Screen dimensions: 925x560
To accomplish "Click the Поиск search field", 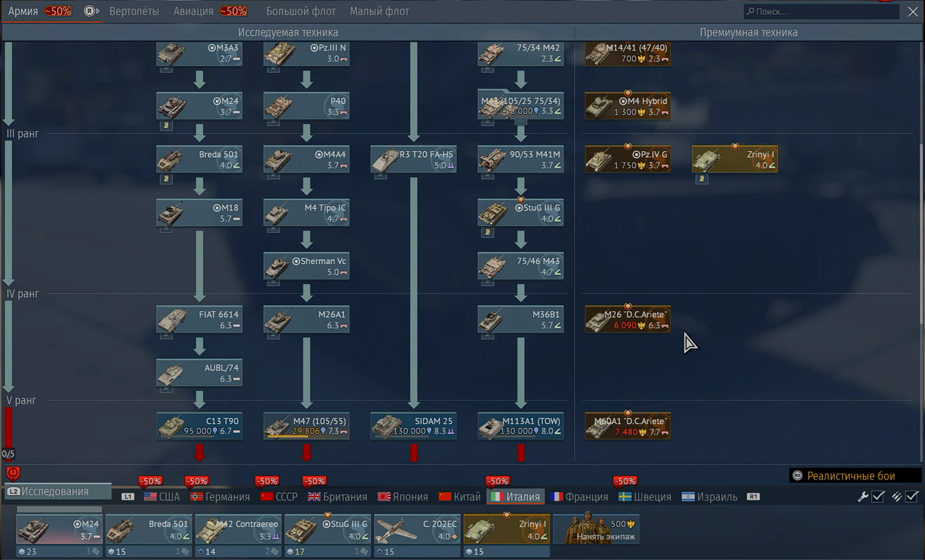I will click(822, 11).
